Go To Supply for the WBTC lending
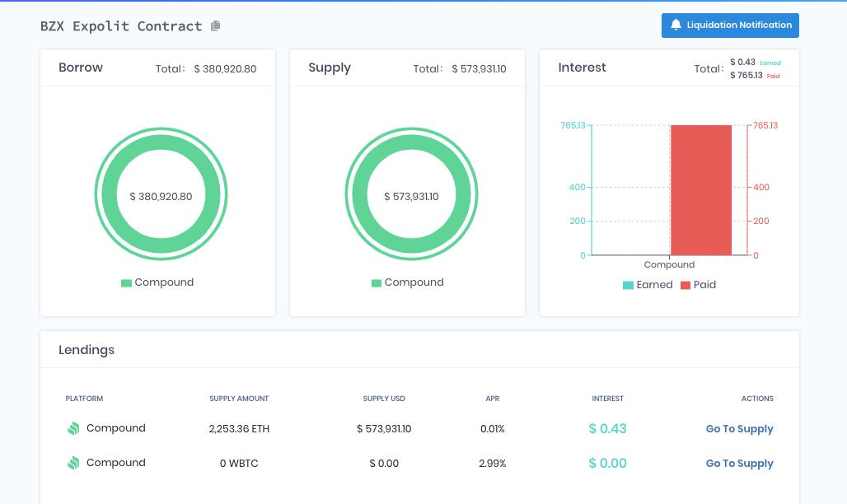The image size is (847, 504). pos(739,464)
